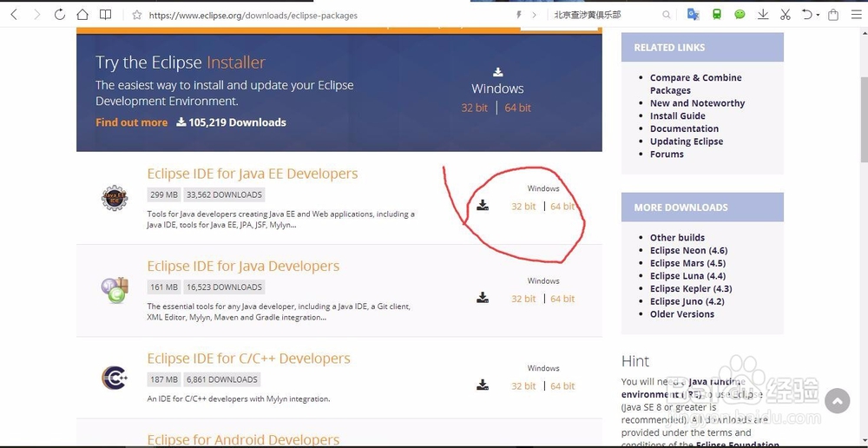Click the lightning speed-mode icon
This screenshot has height=448, width=868.
point(519,15)
